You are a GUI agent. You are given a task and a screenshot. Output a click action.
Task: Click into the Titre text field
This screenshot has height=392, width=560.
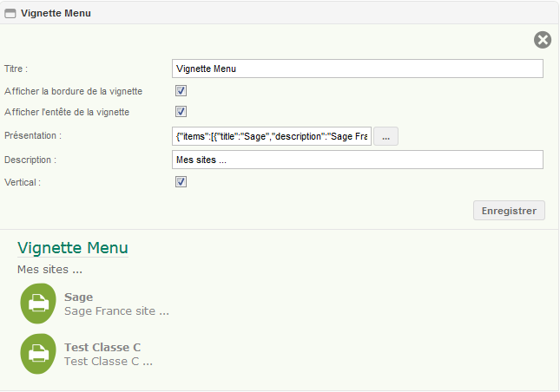pyautogui.click(x=358, y=69)
